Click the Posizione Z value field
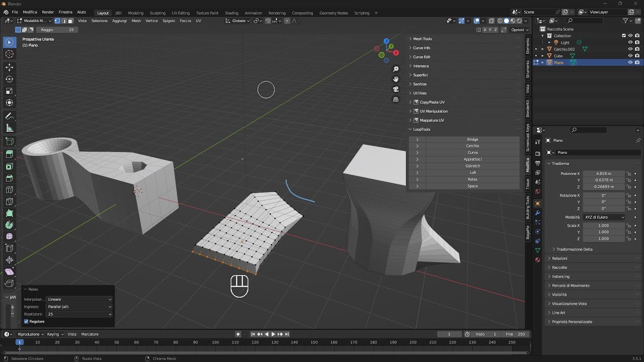Viewport: 644px width, 362px height. pos(604,187)
